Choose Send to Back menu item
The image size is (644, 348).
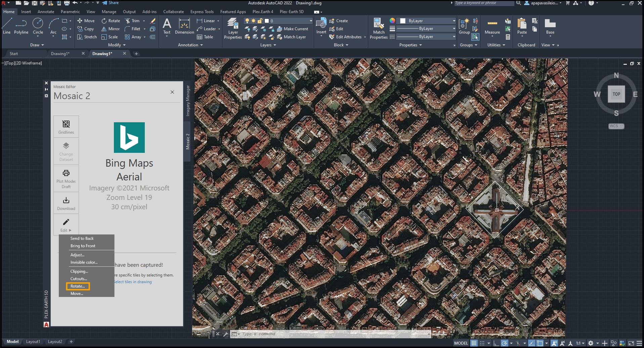coord(82,238)
